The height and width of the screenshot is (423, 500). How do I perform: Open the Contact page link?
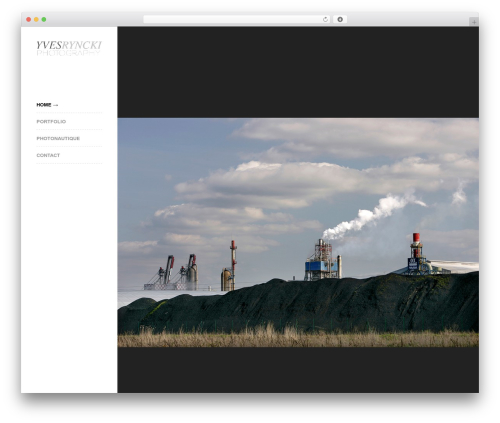coord(48,155)
